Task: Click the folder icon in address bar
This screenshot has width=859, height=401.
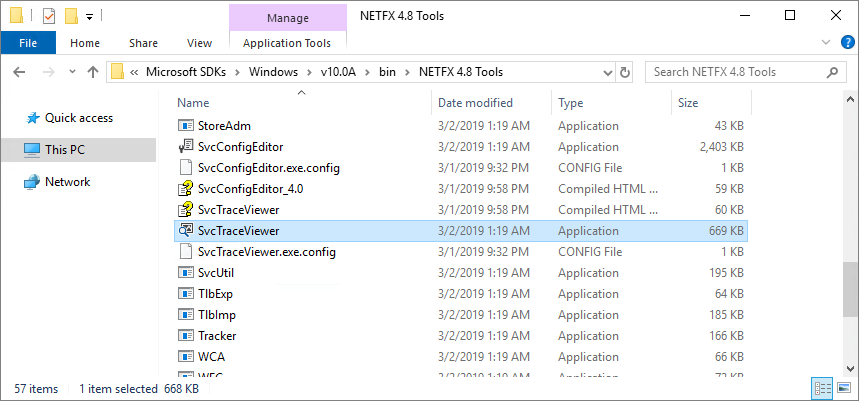Action: click(x=117, y=72)
